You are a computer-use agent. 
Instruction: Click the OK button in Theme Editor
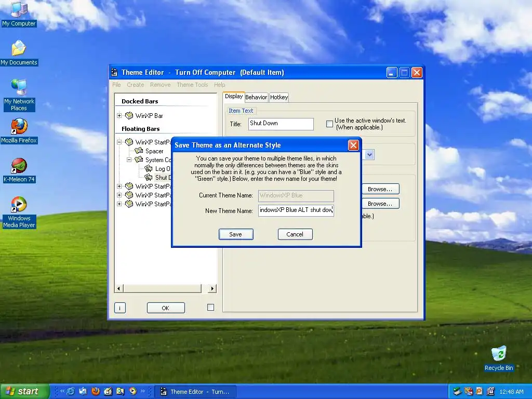pyautogui.click(x=166, y=308)
